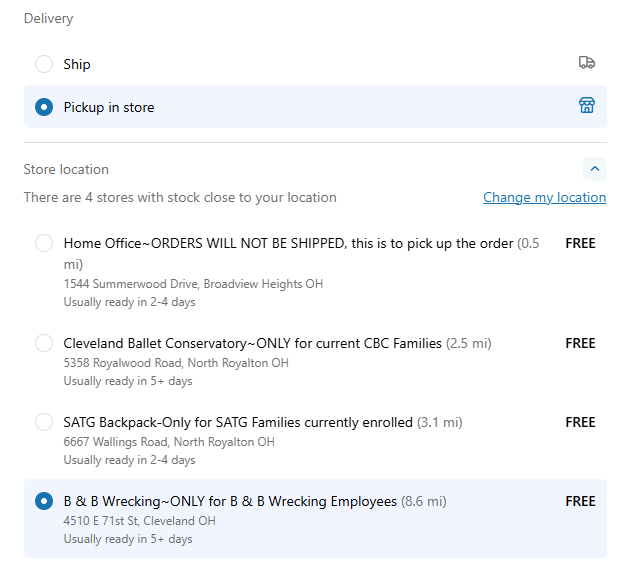Click the 1544 Summerwood Drive address
Viewport: 618px width, 561px height.
click(193, 284)
